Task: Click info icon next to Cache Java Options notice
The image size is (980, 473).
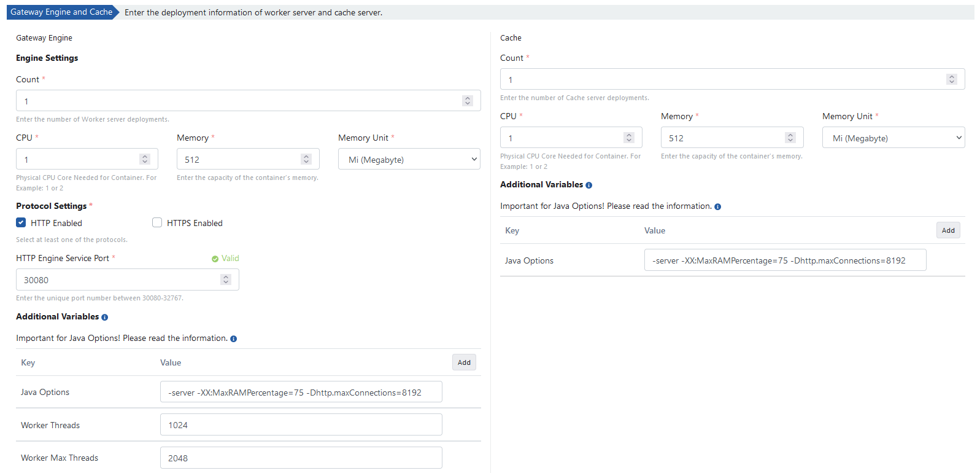Action: pyautogui.click(x=717, y=207)
